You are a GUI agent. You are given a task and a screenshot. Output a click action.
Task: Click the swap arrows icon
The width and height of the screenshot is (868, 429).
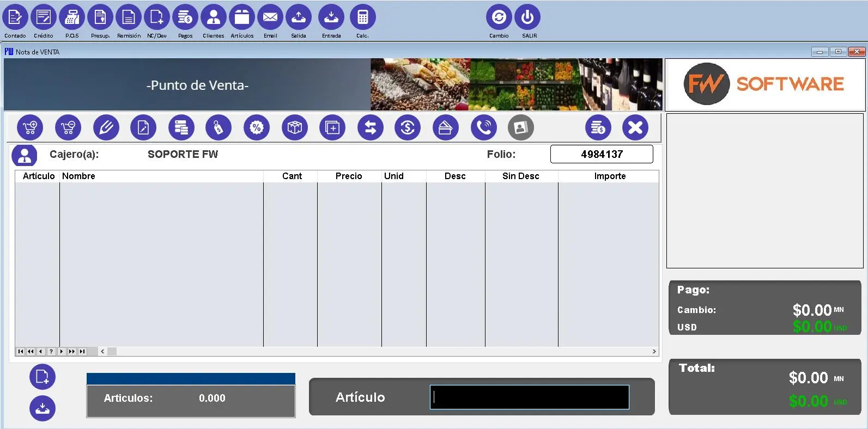pos(371,128)
